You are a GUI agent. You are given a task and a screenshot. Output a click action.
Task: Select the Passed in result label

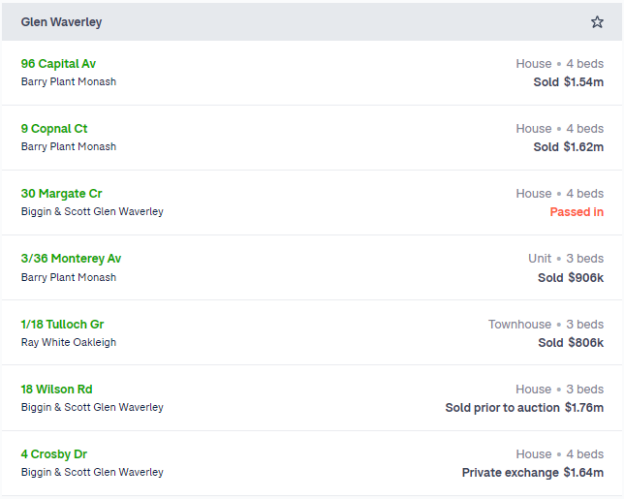click(577, 212)
